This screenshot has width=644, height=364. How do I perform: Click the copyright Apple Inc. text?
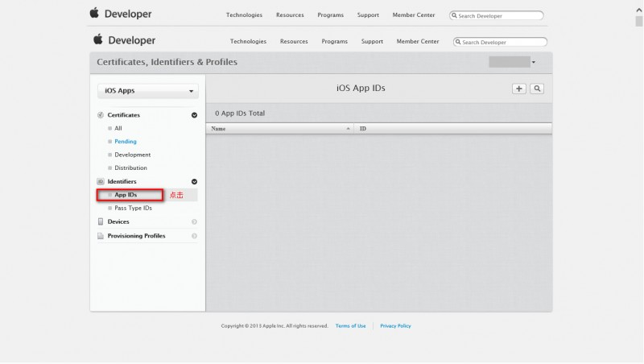coord(275,326)
